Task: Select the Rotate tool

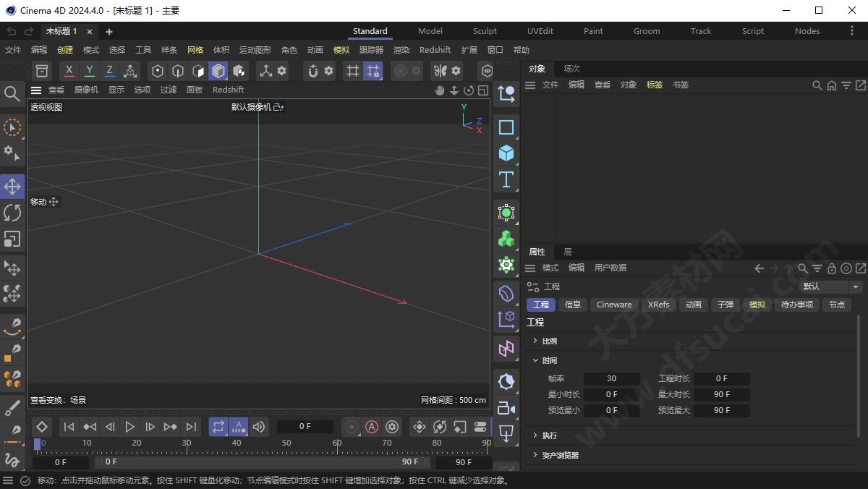Action: 12,213
